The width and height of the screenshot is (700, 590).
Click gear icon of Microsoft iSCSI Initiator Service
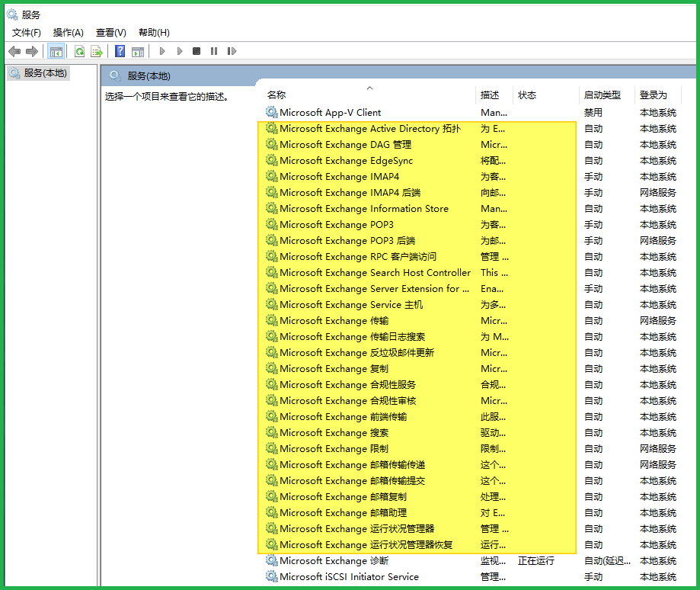pos(271,576)
